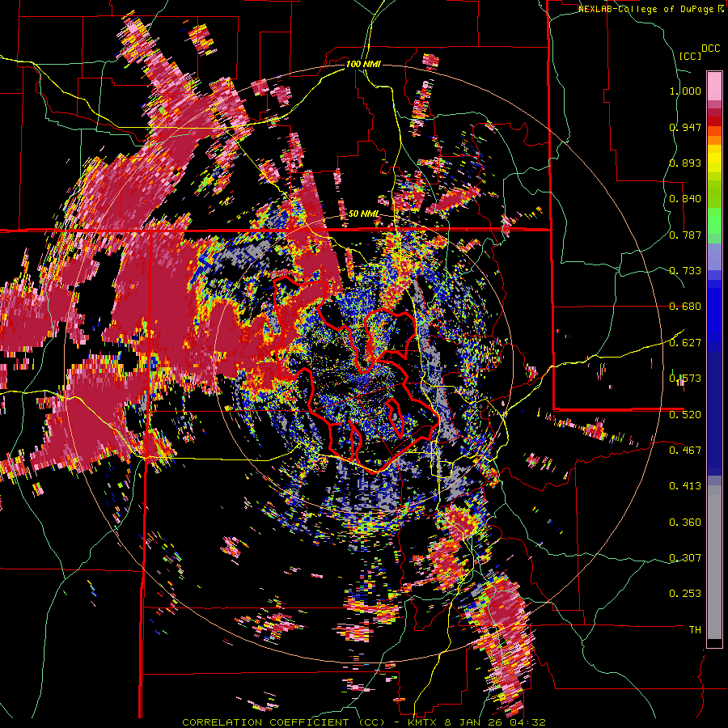Click the 0.787 value on the color scale
Screen dimensions: 728x728
[x=685, y=235]
